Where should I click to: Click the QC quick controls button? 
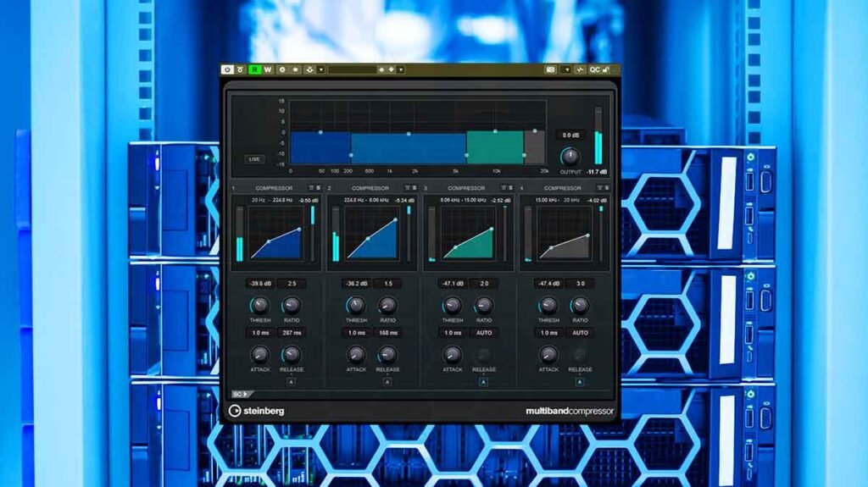[x=594, y=69]
